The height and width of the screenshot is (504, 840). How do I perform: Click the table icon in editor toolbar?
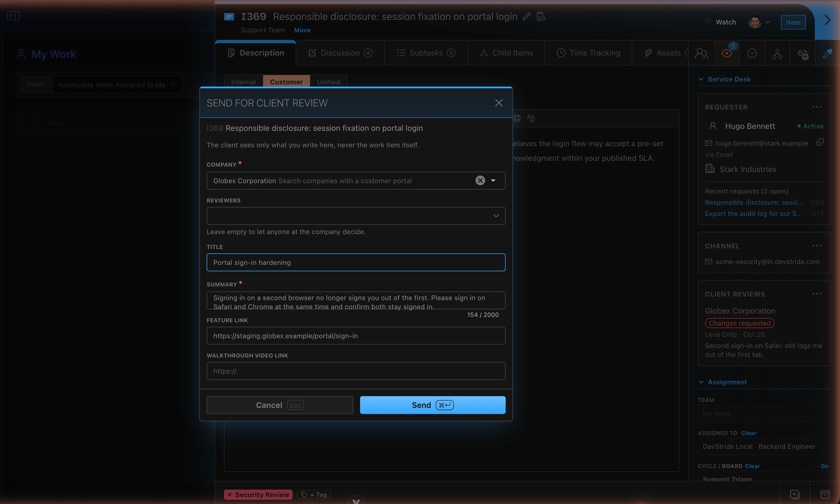click(517, 118)
